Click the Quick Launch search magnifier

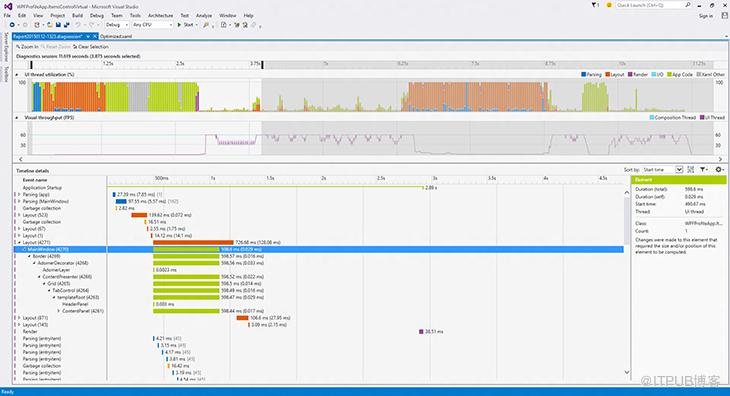(688, 5)
